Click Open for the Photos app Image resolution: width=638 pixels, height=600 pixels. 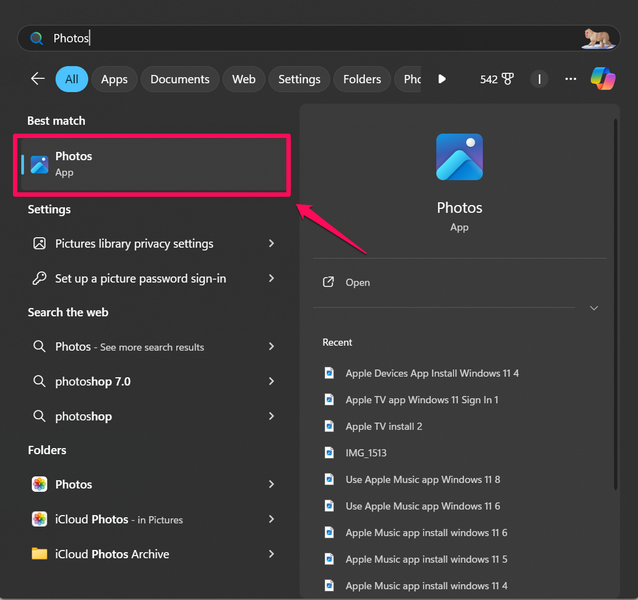point(357,283)
